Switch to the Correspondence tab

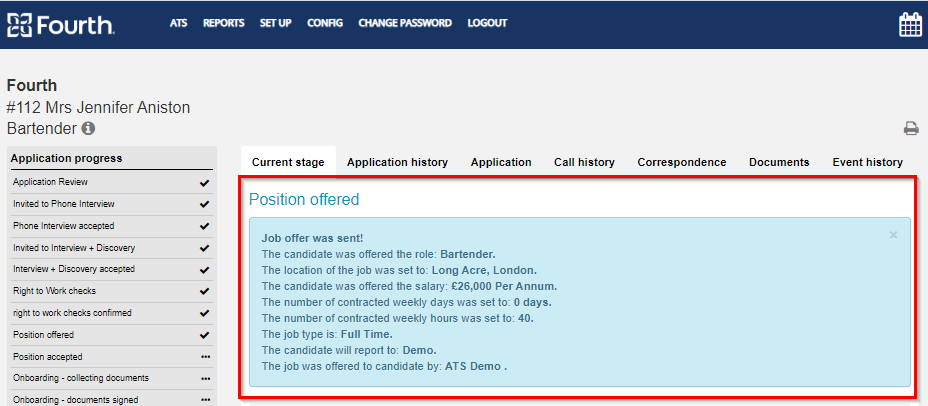click(x=682, y=162)
